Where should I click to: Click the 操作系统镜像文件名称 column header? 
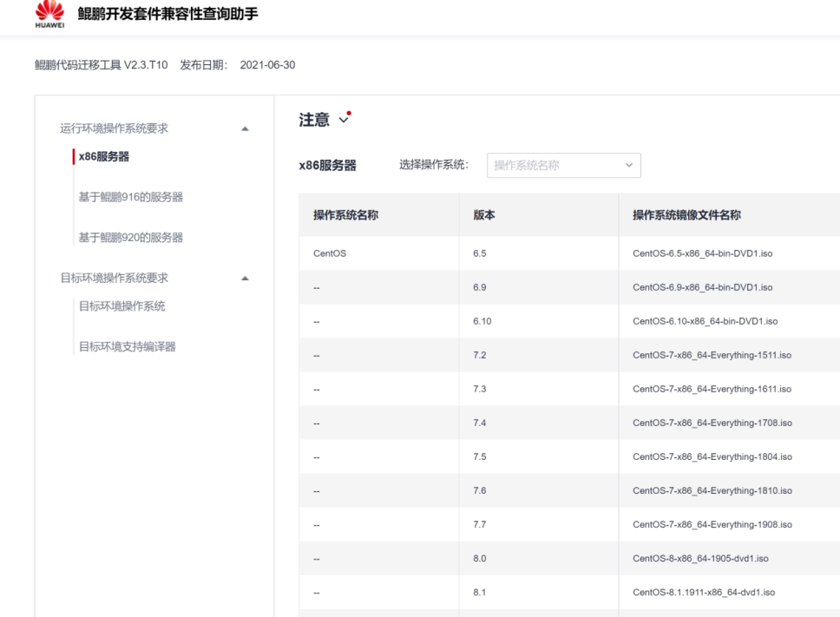point(686,216)
